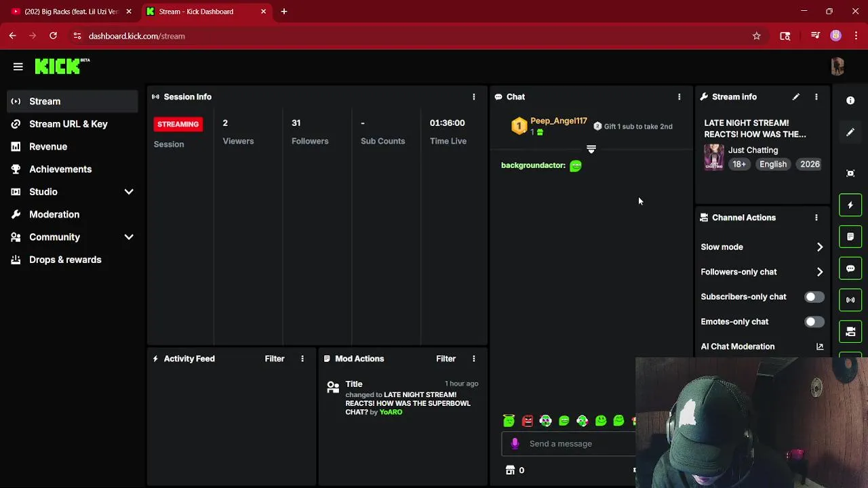
Task: Open Mod Actions options menu
Action: pos(474,359)
